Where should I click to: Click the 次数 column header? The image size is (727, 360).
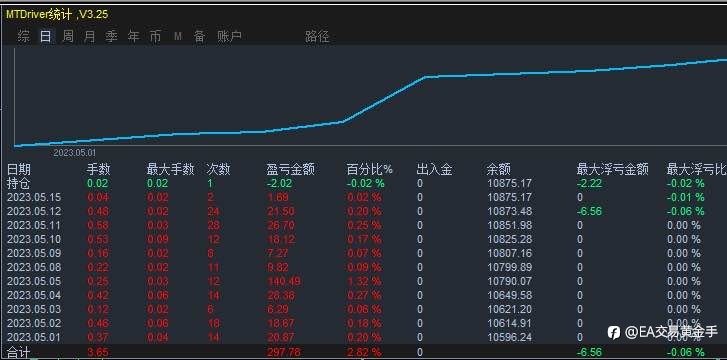click(x=218, y=169)
